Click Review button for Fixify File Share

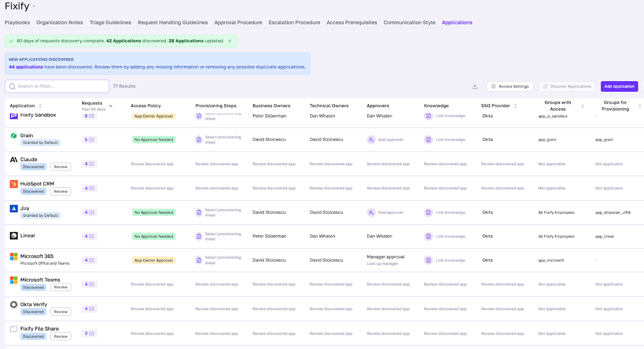click(61, 337)
